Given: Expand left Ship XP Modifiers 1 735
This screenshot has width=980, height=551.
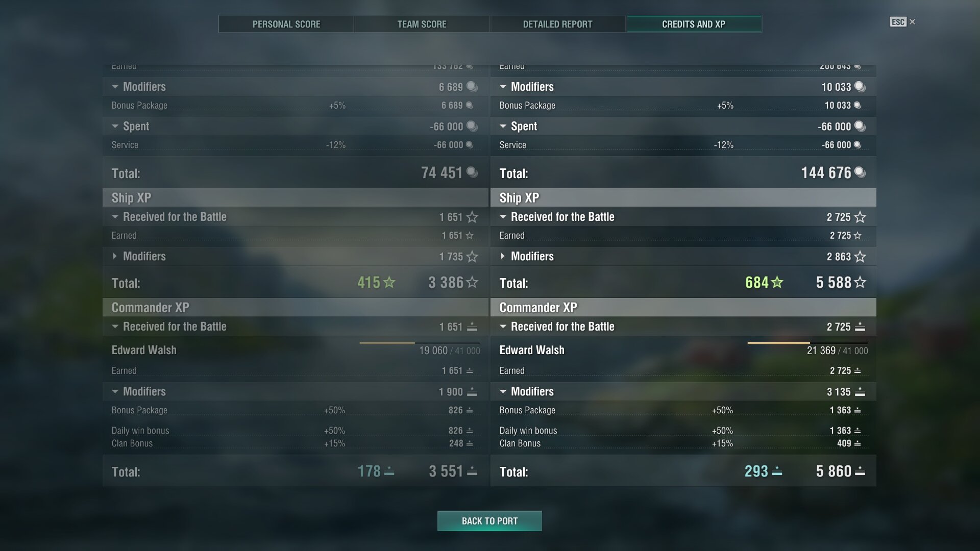Looking at the screenshot, I should 115,256.
